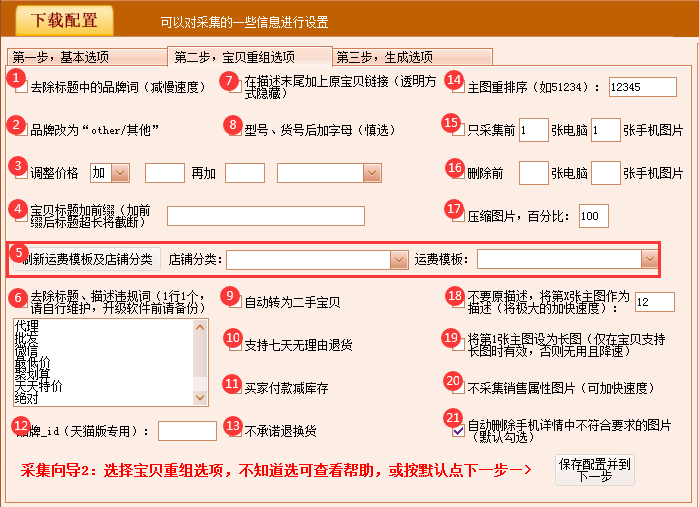Check the 宝贝标题加前缀 option
699x507 pixels.
click(x=22, y=216)
